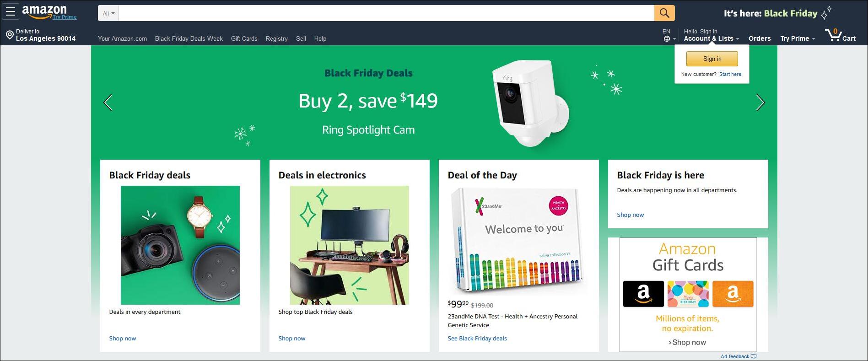Screen dimensions: 868x361
Task: Click the globe language icon
Action: pyautogui.click(x=667, y=39)
